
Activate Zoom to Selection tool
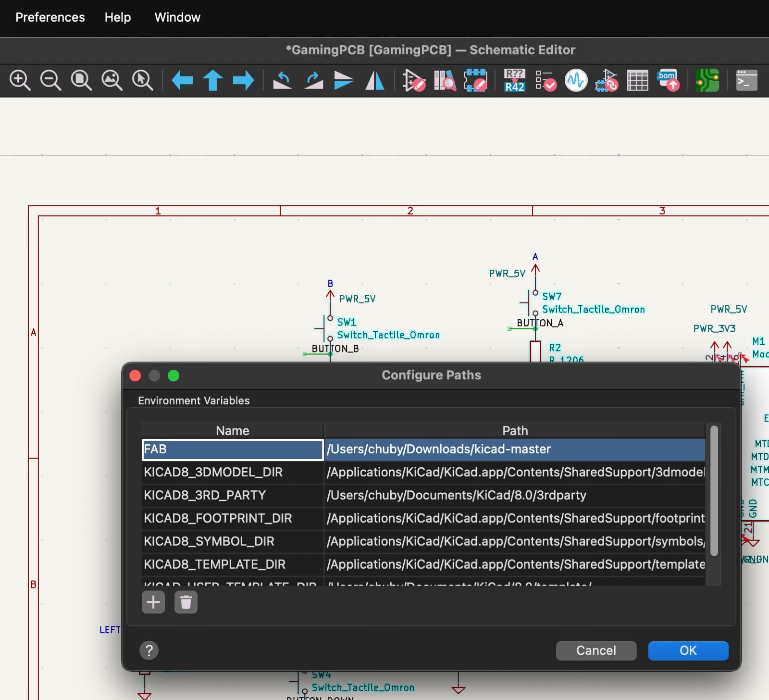143,80
